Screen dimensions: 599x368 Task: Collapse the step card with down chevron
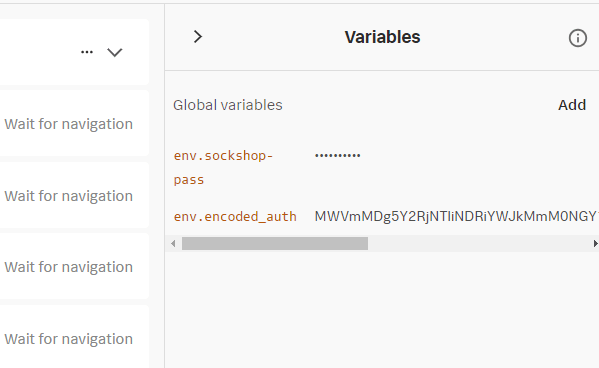115,52
